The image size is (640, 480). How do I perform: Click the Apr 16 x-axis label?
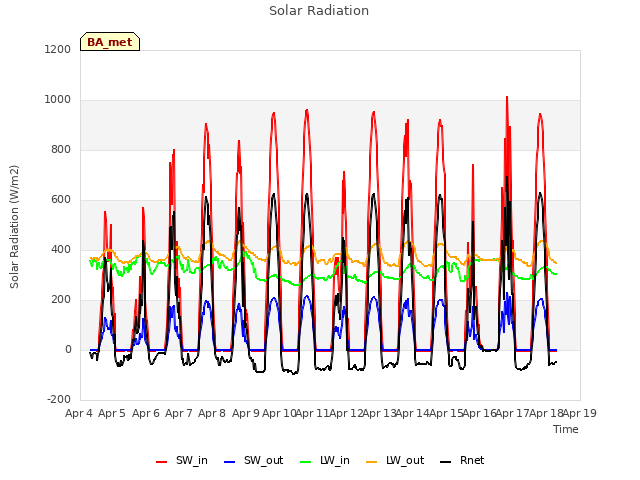479,413
